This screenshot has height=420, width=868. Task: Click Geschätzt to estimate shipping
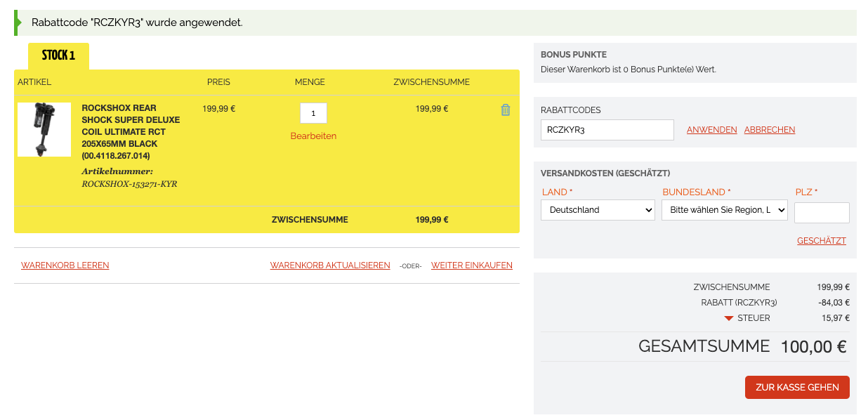click(821, 241)
